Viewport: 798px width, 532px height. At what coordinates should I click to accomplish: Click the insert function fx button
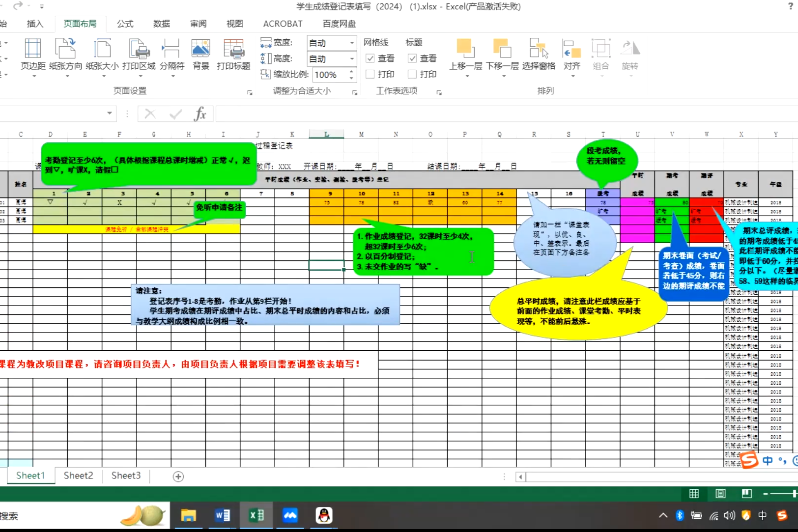click(200, 114)
